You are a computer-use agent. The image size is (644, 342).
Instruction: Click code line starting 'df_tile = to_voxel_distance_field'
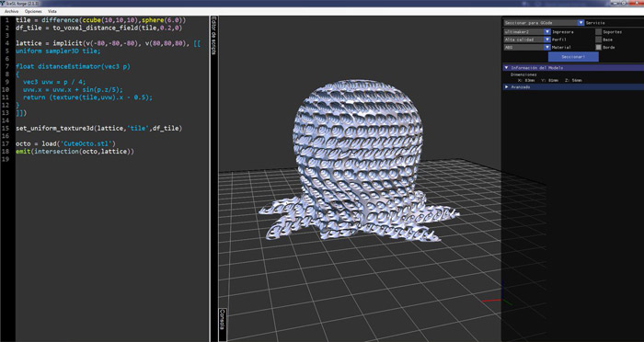pos(98,28)
